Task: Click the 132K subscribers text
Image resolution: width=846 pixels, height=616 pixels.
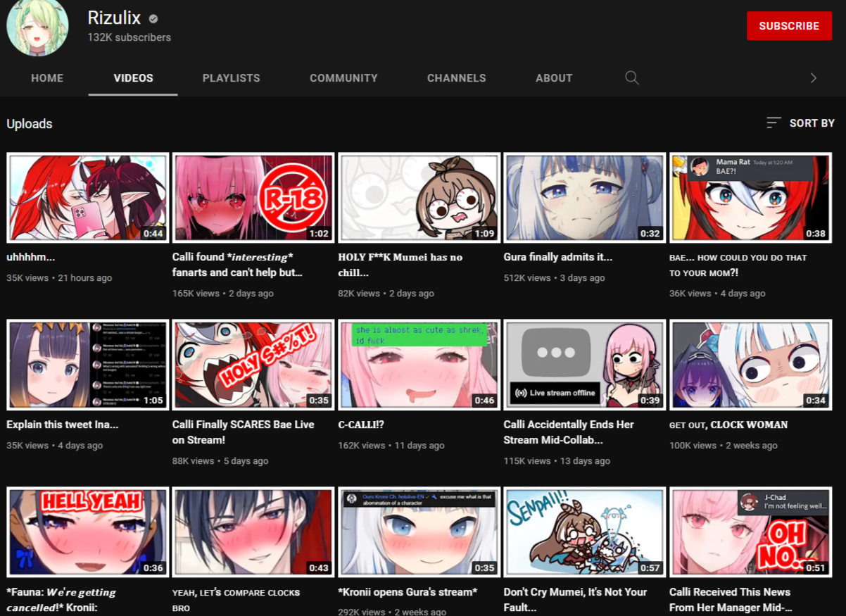Action: click(129, 37)
